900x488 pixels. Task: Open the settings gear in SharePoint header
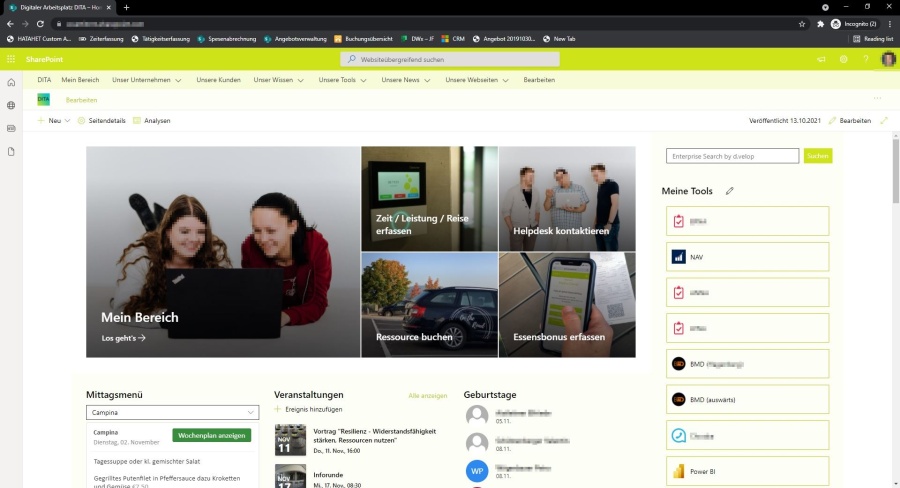point(843,59)
